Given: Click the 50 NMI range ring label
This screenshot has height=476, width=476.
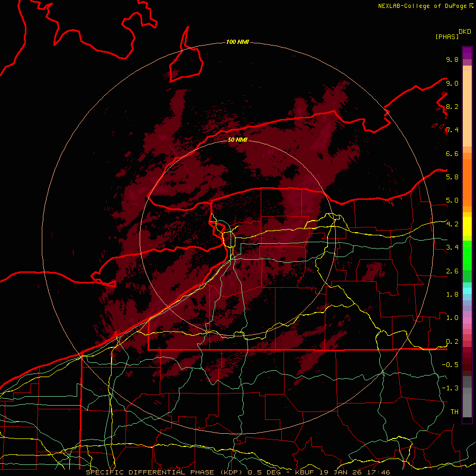Looking at the screenshot, I should pyautogui.click(x=237, y=140).
